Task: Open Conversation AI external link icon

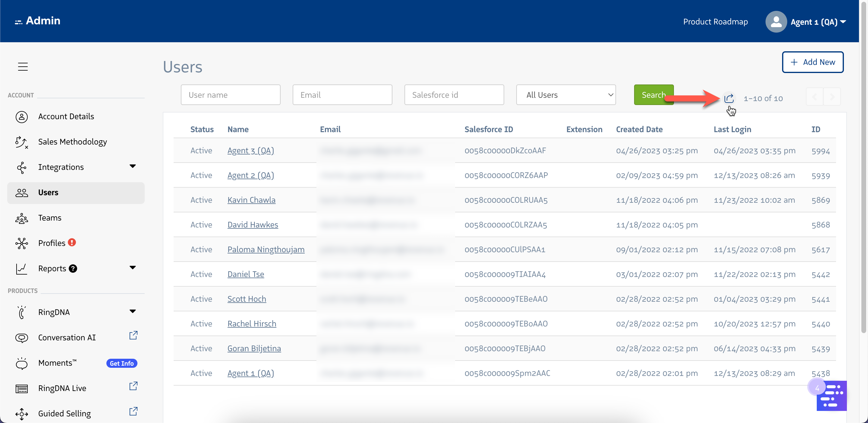Action: [134, 335]
